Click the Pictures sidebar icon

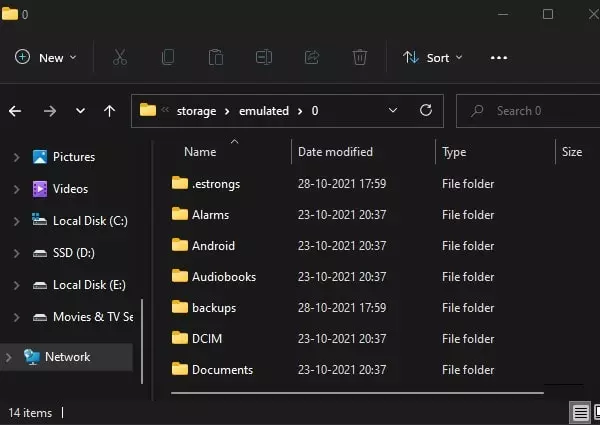tap(40, 157)
